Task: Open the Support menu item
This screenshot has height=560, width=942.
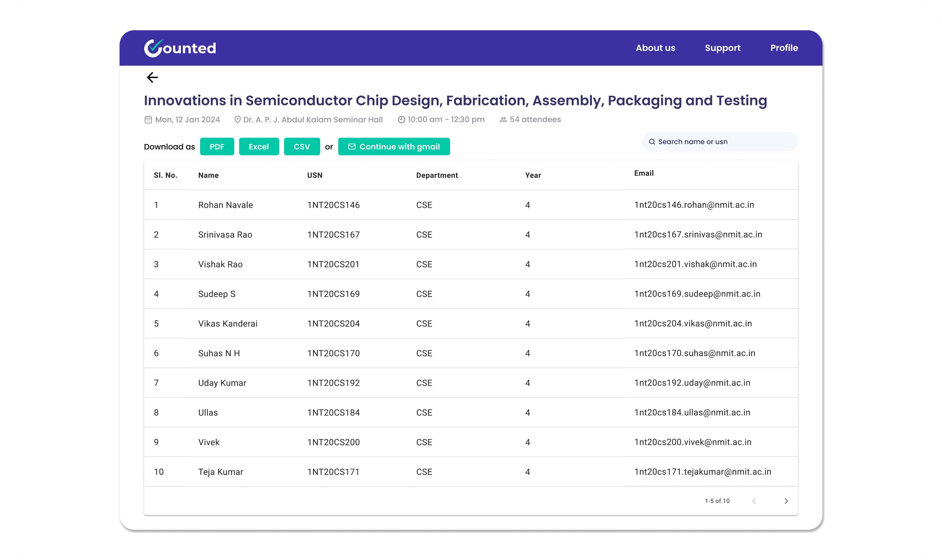Action: coord(722,48)
